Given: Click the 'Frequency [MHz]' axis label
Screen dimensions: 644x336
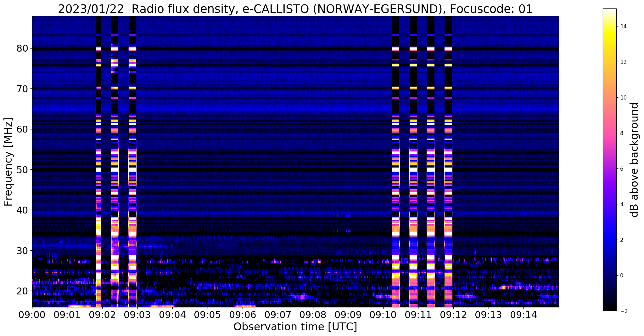Looking at the screenshot, I should [8, 162].
